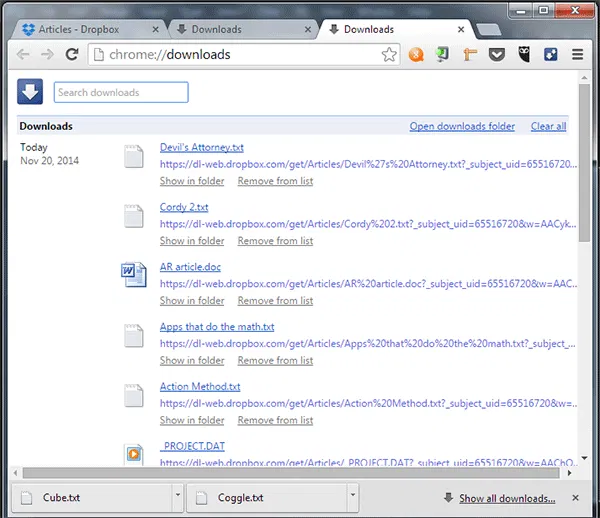Click the orange round extension icon

click(x=416, y=55)
